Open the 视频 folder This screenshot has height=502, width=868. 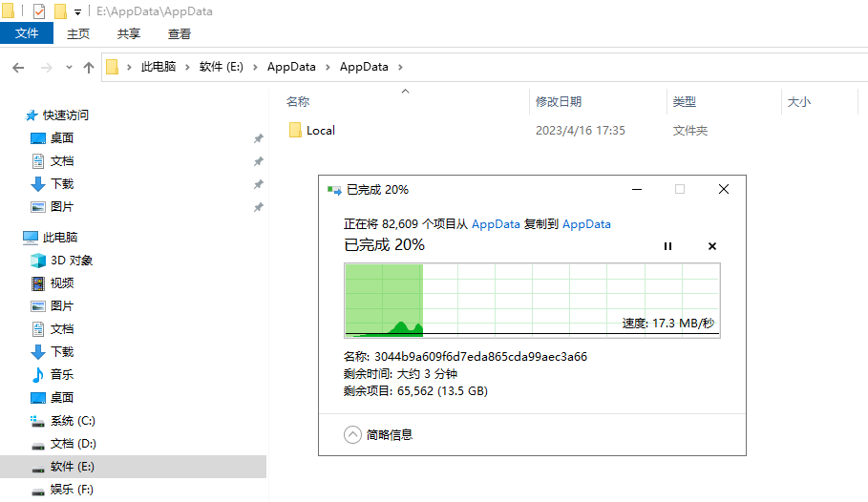tap(62, 282)
